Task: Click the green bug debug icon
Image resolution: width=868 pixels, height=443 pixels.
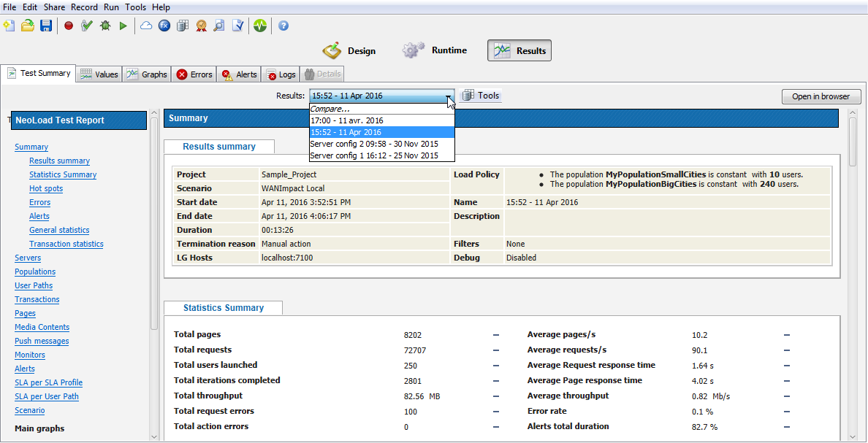Action: [105, 26]
